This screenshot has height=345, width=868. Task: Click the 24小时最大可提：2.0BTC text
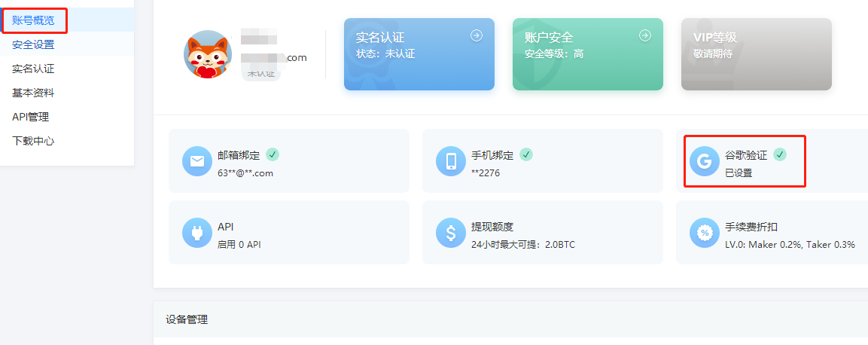coord(523,244)
